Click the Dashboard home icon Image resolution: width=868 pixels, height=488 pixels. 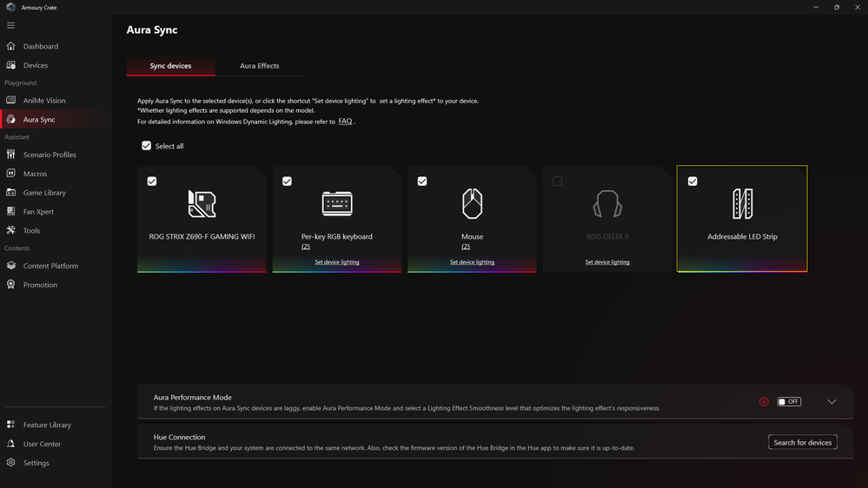point(11,46)
